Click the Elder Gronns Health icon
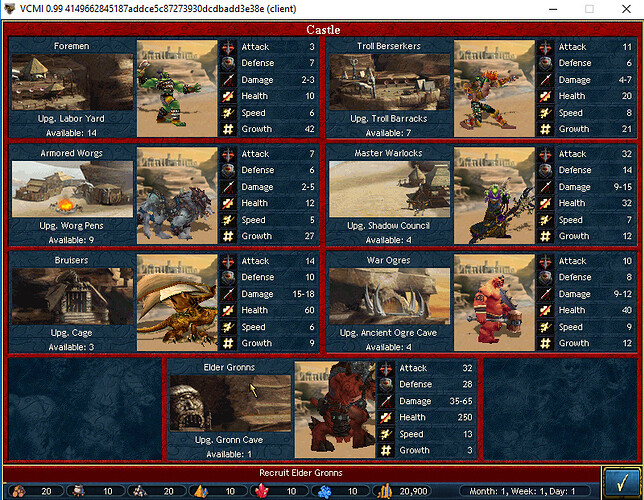 click(x=386, y=417)
